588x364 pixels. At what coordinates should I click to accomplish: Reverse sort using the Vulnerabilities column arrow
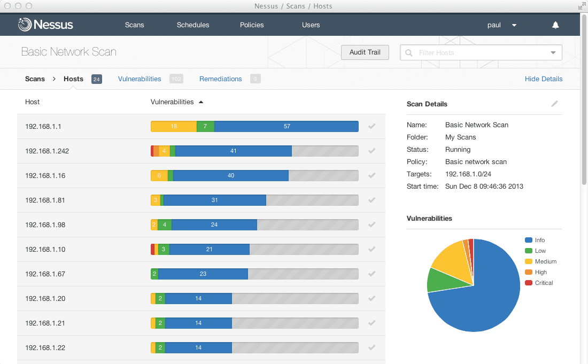201,102
